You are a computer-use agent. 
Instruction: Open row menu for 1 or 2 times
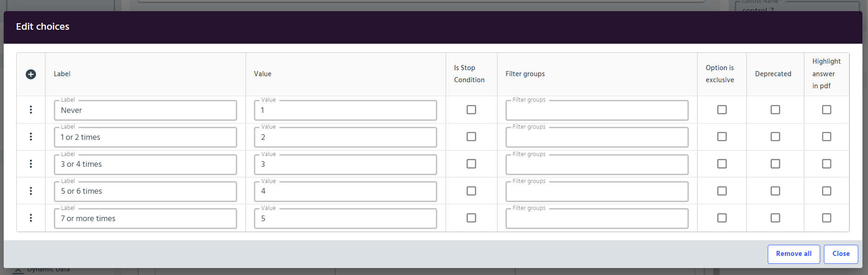[31, 137]
